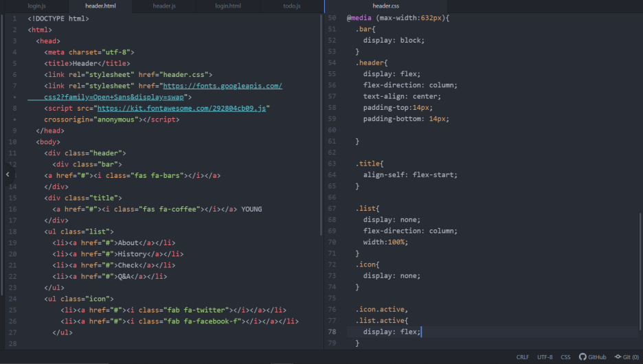643x364 pixels.
Task: Click the css2?family=Open+Sans link continuation
Action: tap(113, 97)
